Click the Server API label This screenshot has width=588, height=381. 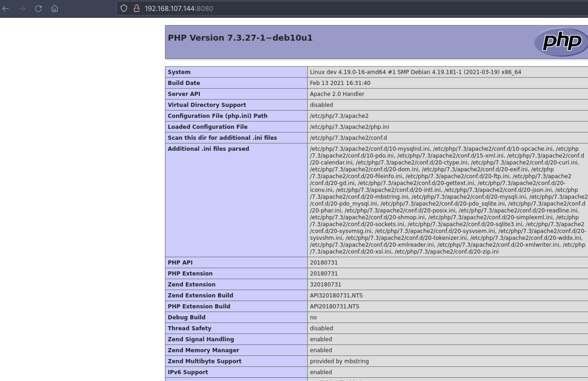(x=184, y=94)
